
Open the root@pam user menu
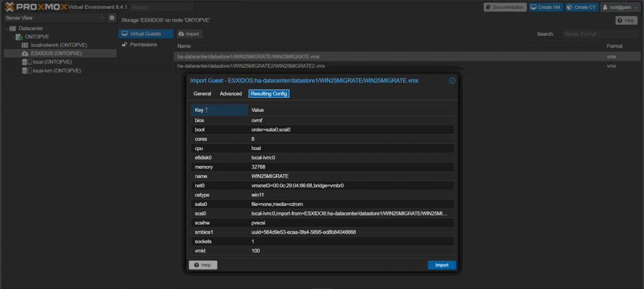pyautogui.click(x=621, y=8)
